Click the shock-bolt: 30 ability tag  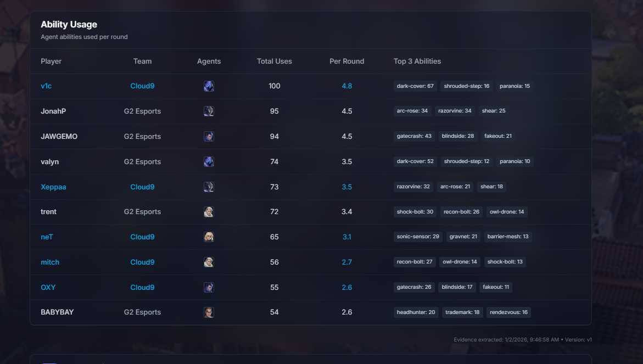pos(415,212)
